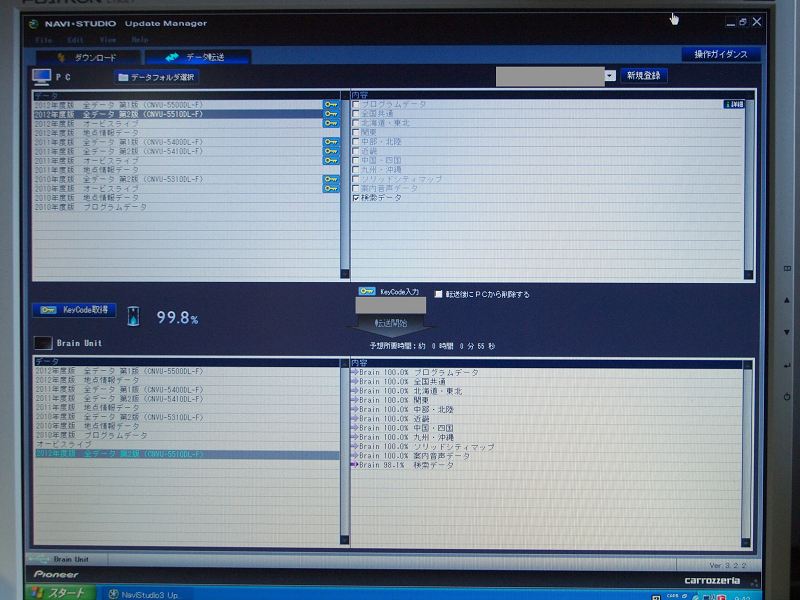Click key icon for 2012年度版 全データ 第1版 (CNVU-5500DL-F)
This screenshot has width=800, height=600.
(331, 105)
